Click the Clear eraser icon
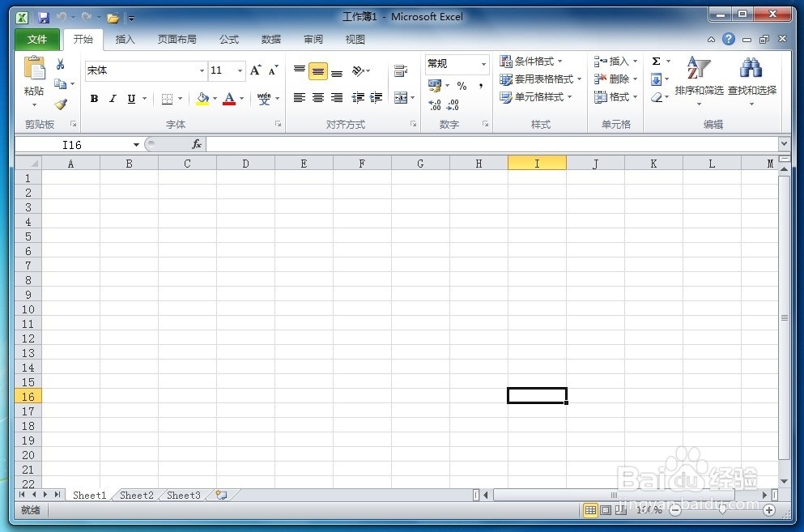This screenshot has width=804, height=532. click(x=657, y=97)
